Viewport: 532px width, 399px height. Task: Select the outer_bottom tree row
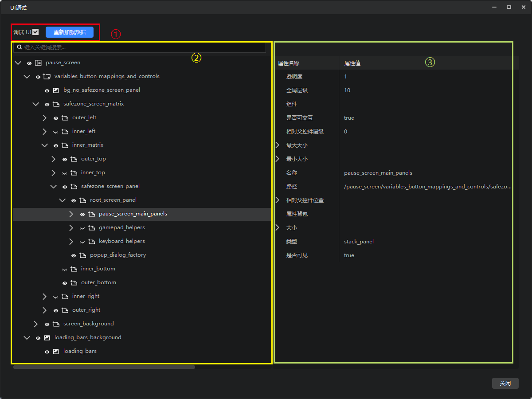[x=142, y=283]
